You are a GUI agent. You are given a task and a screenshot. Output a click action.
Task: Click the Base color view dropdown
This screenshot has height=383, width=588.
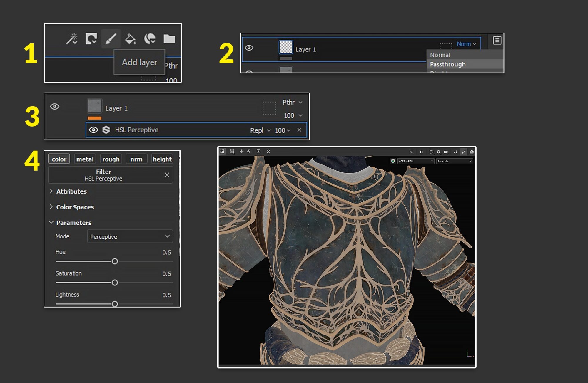(x=454, y=161)
